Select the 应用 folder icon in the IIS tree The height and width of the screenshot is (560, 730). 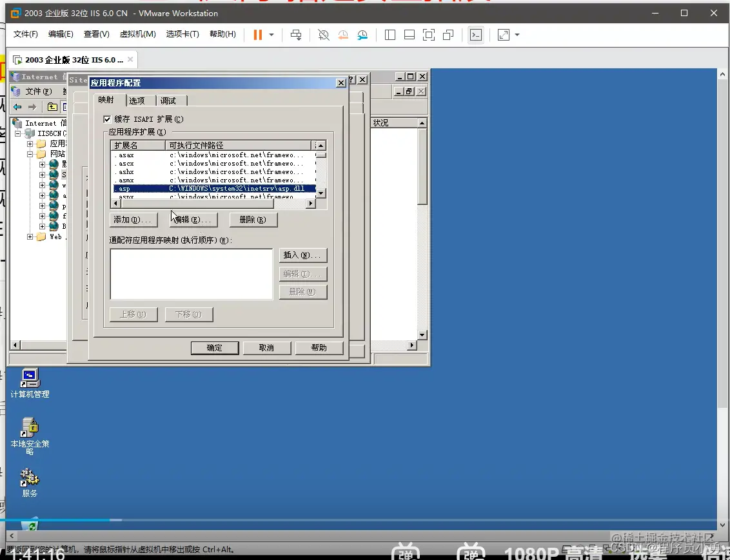click(x=41, y=144)
